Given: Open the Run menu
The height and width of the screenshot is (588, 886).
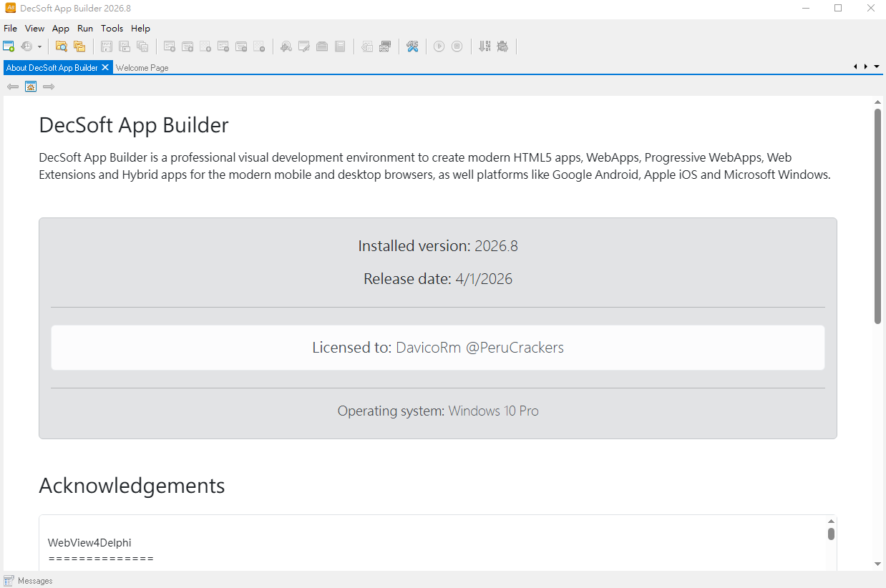Looking at the screenshot, I should [x=85, y=29].
